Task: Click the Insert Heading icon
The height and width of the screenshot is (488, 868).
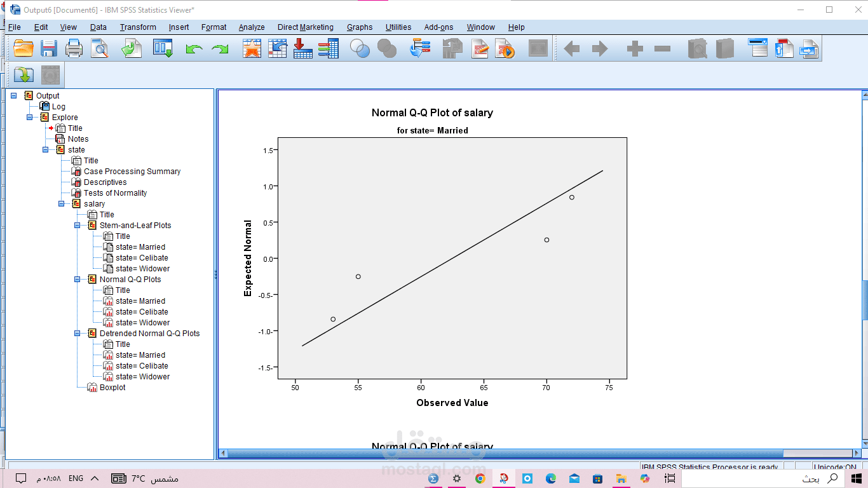Action: click(x=758, y=48)
